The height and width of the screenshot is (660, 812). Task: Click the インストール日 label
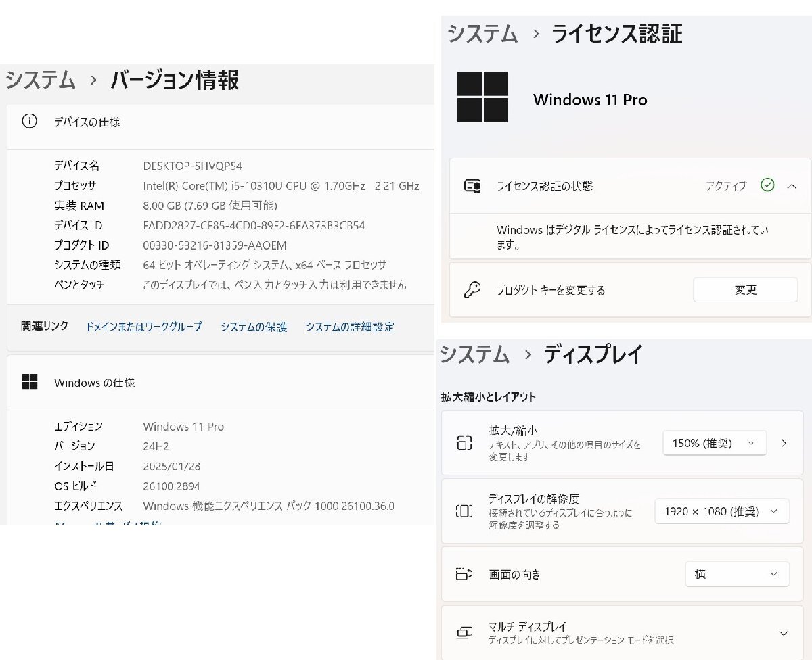pyautogui.click(x=84, y=466)
